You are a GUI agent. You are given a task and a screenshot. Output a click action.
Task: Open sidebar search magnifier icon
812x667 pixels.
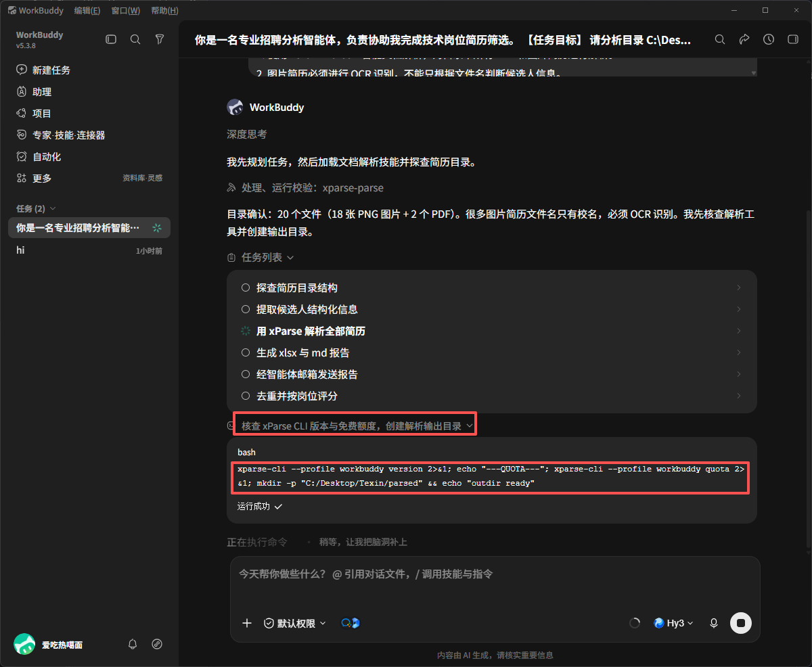135,40
